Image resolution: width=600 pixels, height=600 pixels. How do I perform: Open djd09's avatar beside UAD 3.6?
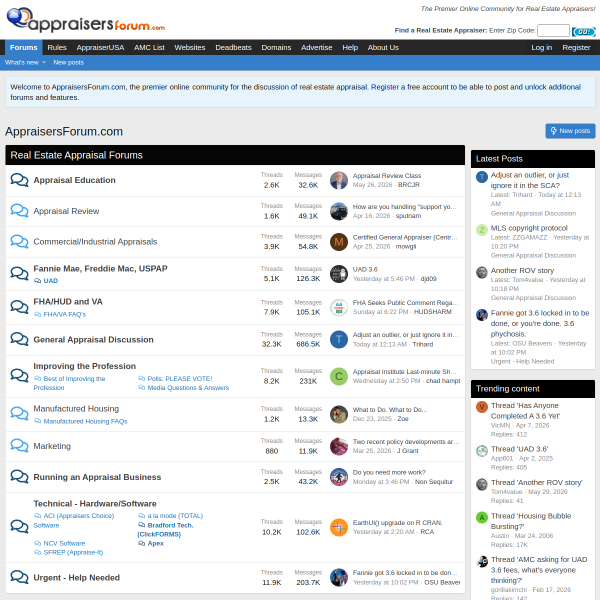[x=339, y=274]
